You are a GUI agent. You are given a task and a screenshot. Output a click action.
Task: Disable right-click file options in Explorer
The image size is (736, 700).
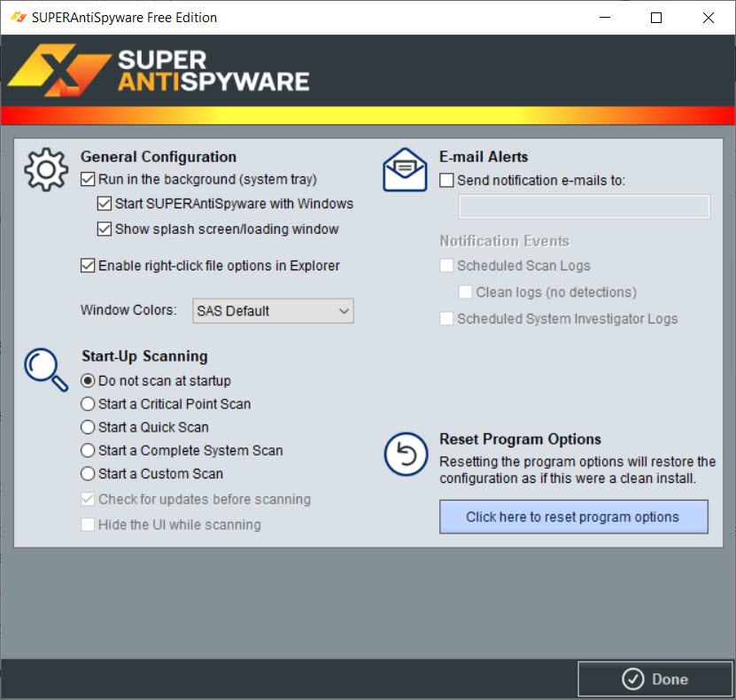coord(88,266)
